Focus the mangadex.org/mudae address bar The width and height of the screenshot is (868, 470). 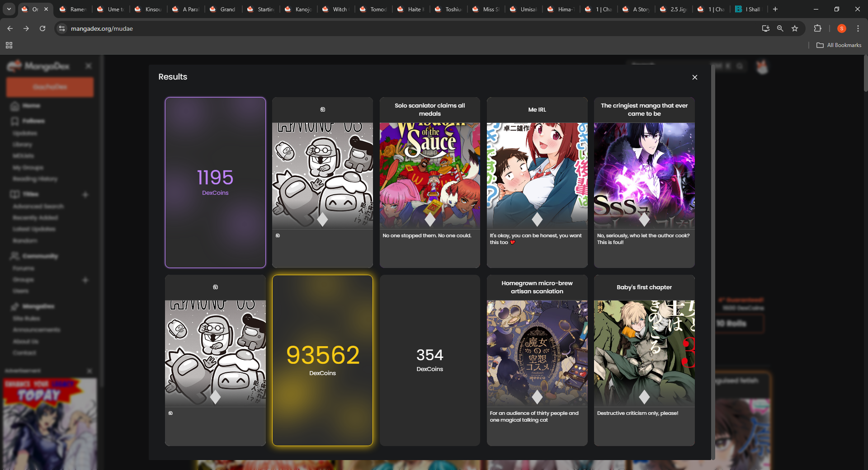coord(407,28)
